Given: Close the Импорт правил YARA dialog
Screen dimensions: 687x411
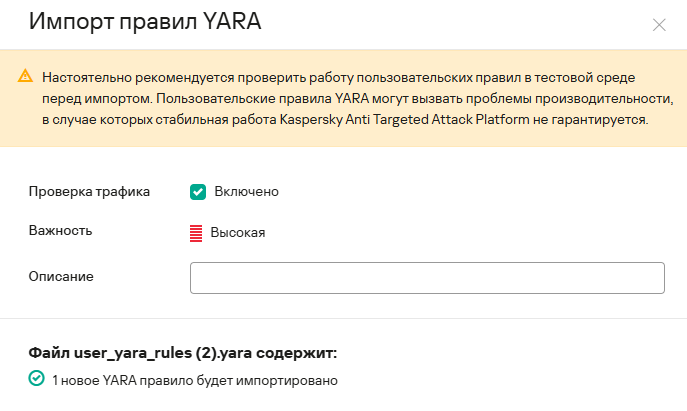Looking at the screenshot, I should point(659,25).
